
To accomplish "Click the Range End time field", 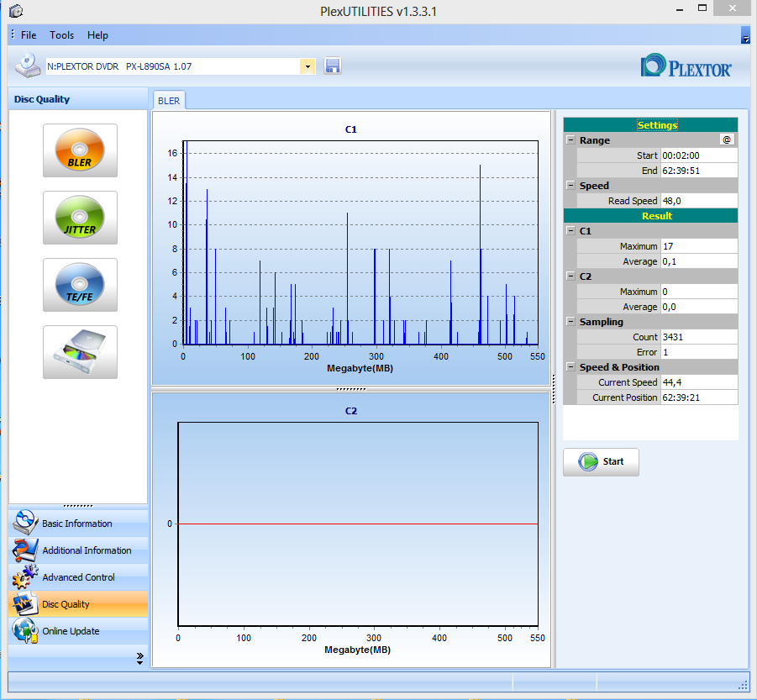I will tap(698, 171).
